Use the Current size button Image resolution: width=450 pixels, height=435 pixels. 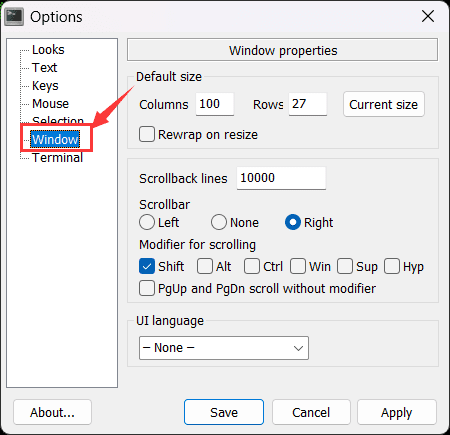tap(384, 104)
